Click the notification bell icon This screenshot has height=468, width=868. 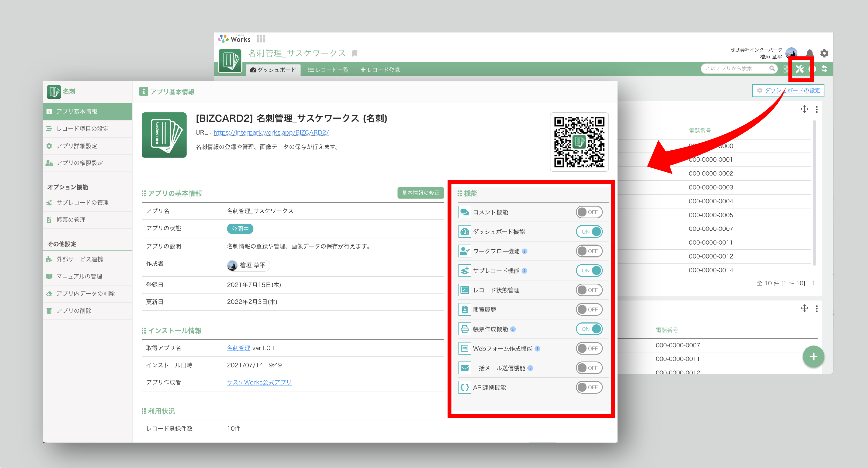(x=809, y=53)
